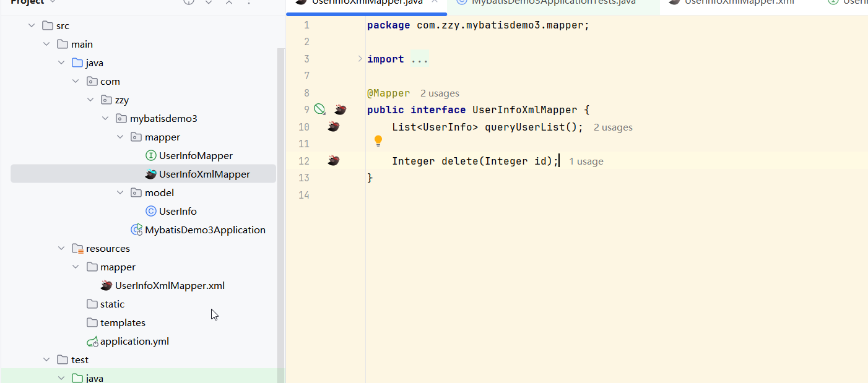Expand the folded import block on line 3
Screen dimensions: 868x383
360,59
